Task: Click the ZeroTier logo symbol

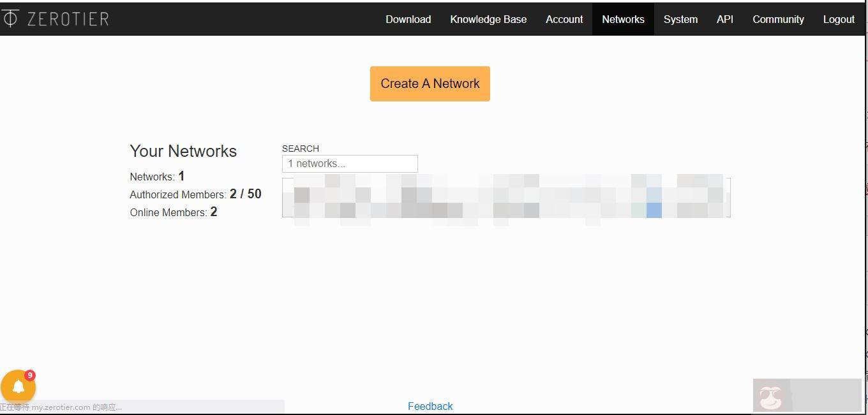Action: [x=10, y=18]
